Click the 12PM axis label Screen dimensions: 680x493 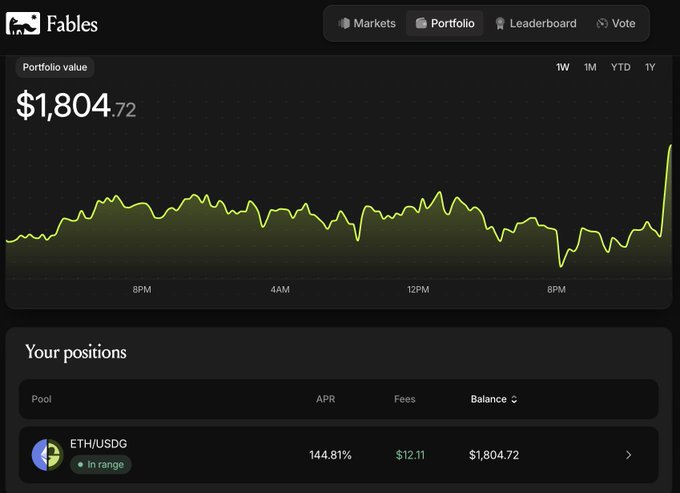(418, 289)
